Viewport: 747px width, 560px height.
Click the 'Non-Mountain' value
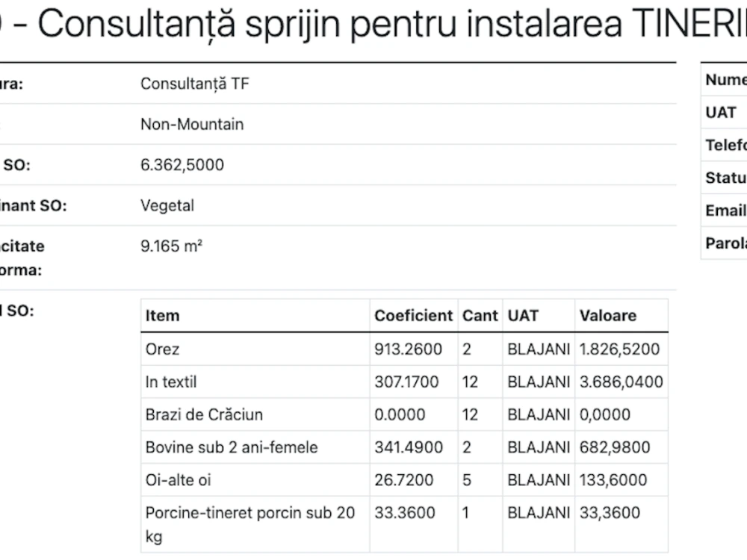(x=191, y=124)
